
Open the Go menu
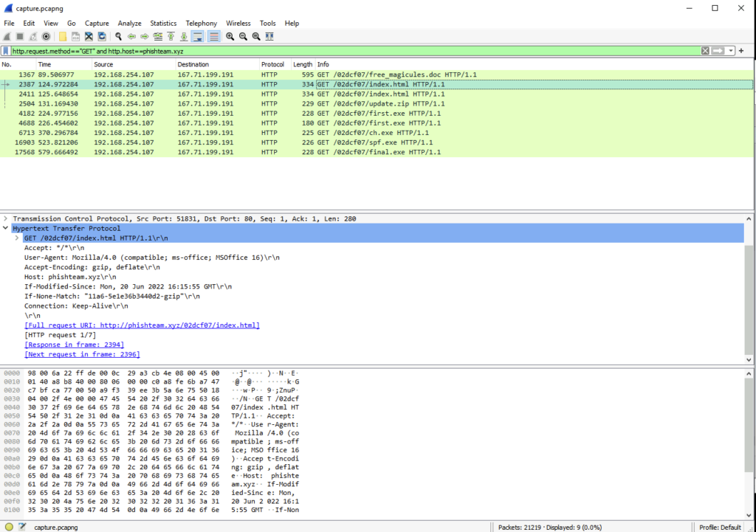72,23
